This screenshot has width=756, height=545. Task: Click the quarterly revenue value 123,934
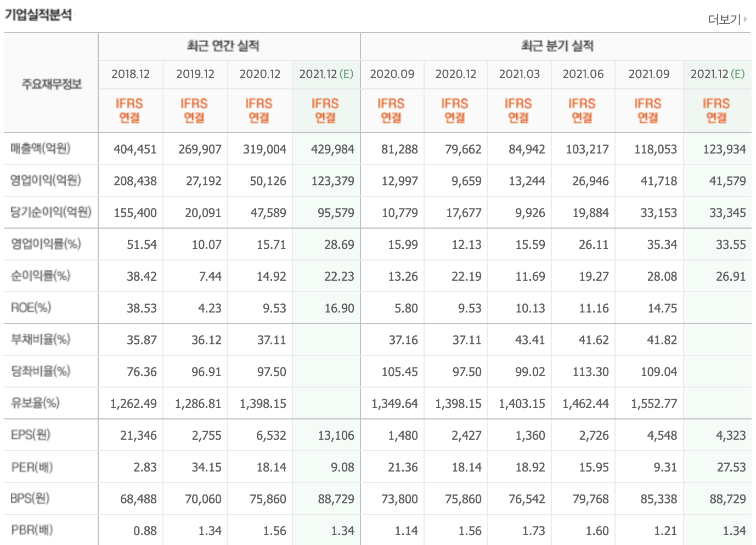pyautogui.click(x=724, y=149)
